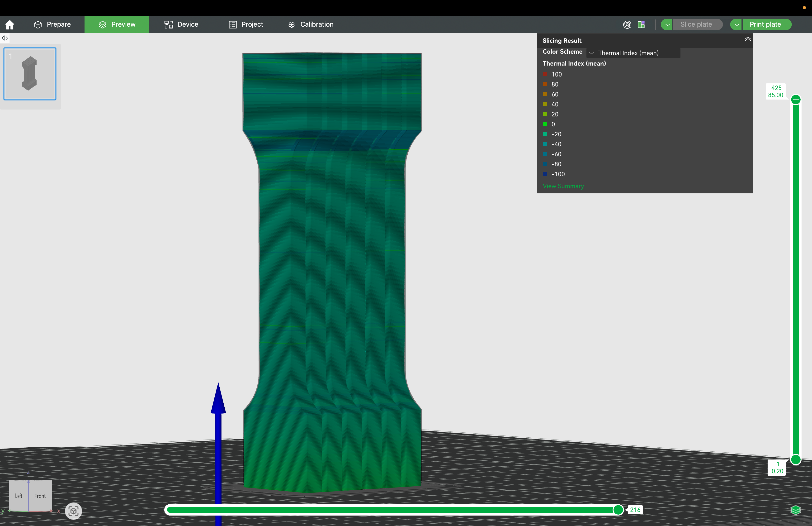Open the Calibration tab
Screen dimensions: 812x526
[311, 24]
